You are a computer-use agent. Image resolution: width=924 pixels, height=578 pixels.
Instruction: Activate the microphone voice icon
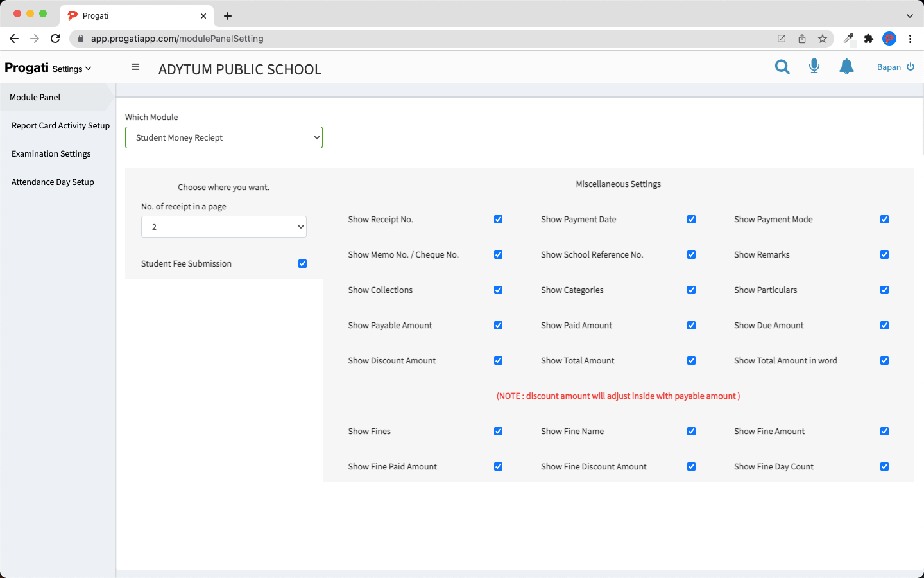(814, 66)
